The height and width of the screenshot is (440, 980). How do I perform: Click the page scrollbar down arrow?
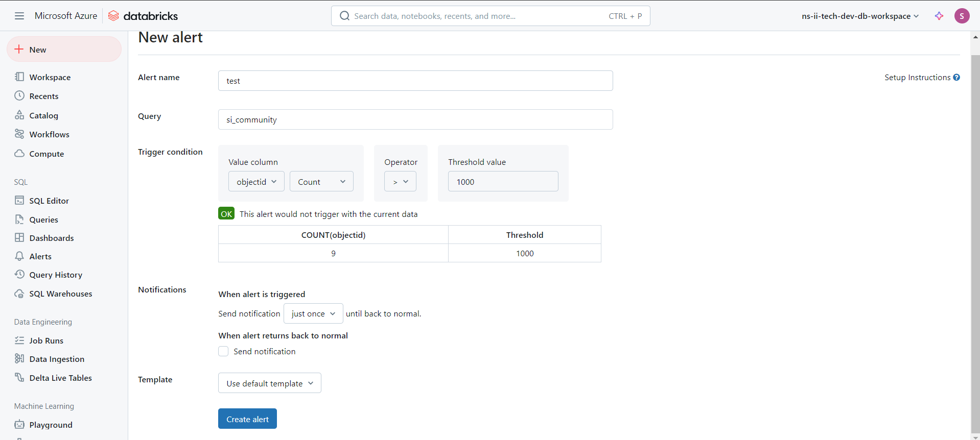click(x=975, y=436)
